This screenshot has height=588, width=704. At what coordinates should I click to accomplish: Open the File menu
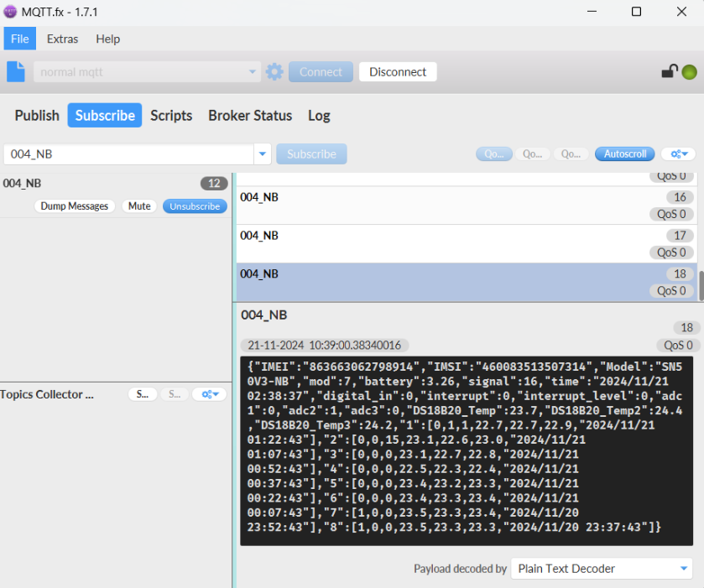click(20, 39)
